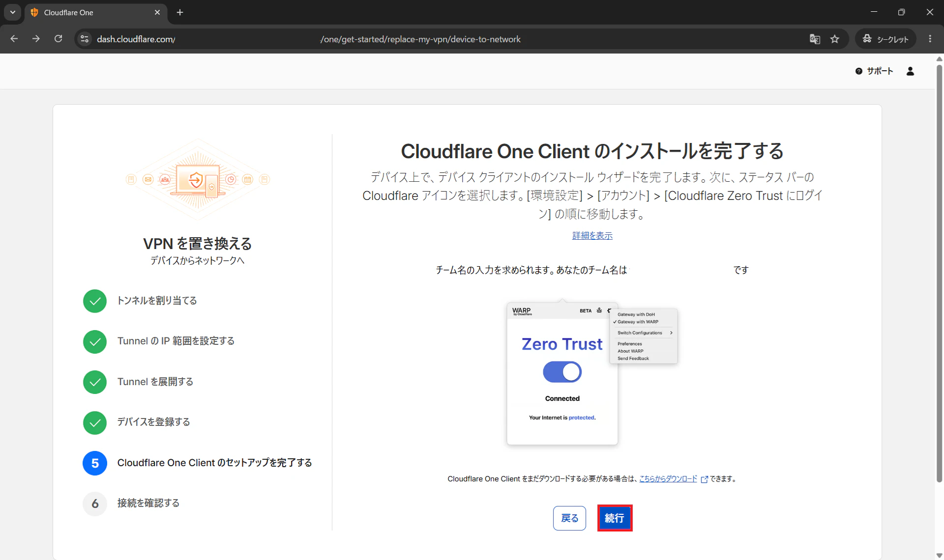Click the VPN を置き換える illustration
The width and height of the screenshot is (944, 560).
pyautogui.click(x=198, y=179)
